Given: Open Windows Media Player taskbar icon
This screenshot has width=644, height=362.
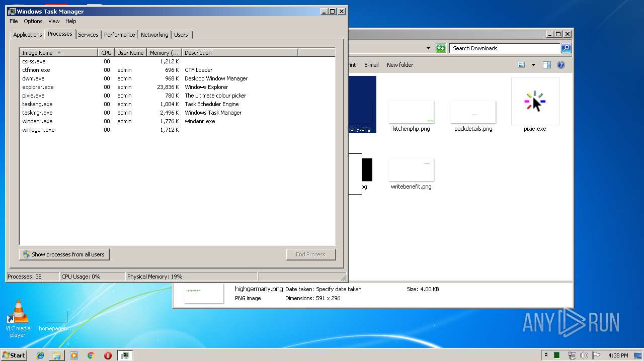Looking at the screenshot, I should [x=74, y=355].
